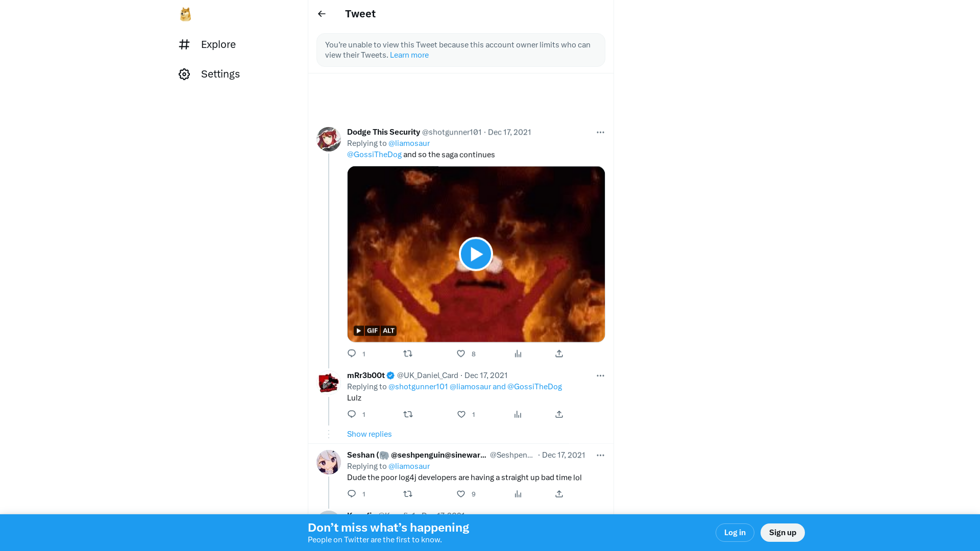Open Settings from the sidebar

209,74
